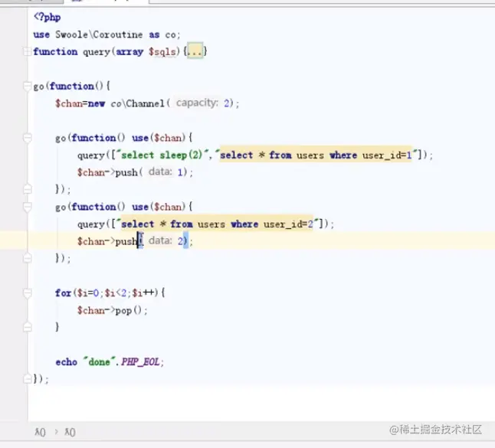Viewport: 495px width, 448px height.
Task: Click the $chan->pop() call
Action: pyautogui.click(x=110, y=310)
